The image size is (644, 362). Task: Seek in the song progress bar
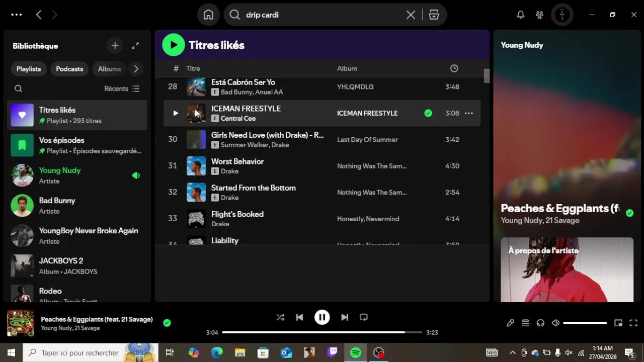322,332
